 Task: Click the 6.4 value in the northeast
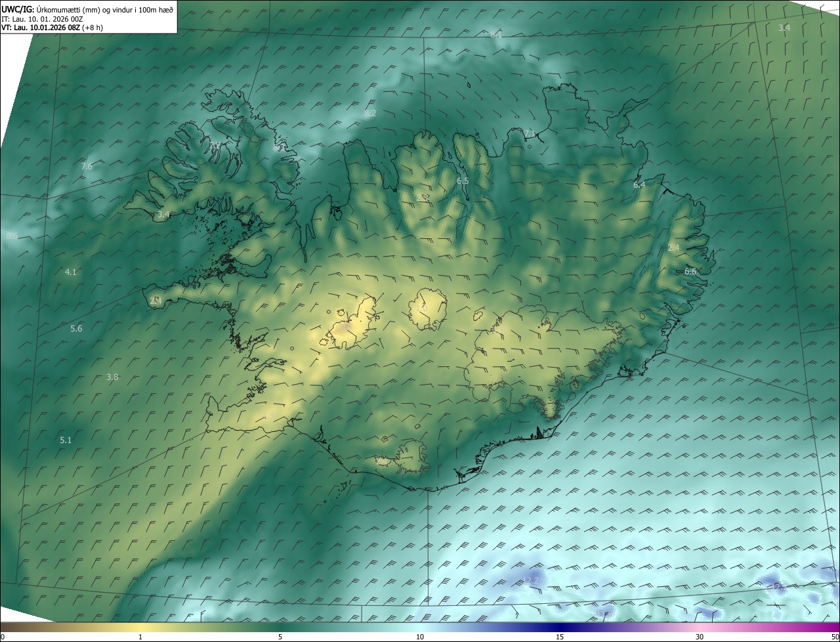[639, 184]
